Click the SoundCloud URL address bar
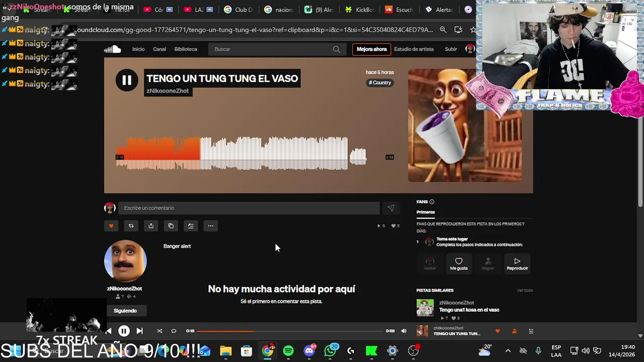Image resolution: width=644 pixels, height=362 pixels. [254, 30]
